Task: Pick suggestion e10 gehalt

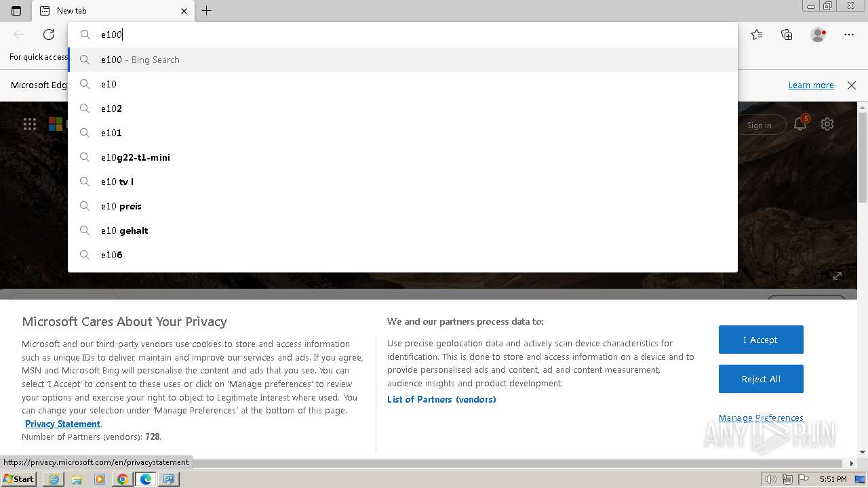Action: tap(403, 230)
